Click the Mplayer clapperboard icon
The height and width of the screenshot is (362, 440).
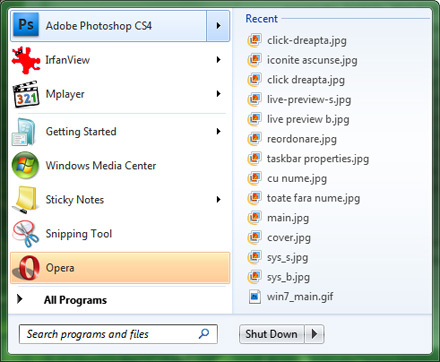pos(26,94)
